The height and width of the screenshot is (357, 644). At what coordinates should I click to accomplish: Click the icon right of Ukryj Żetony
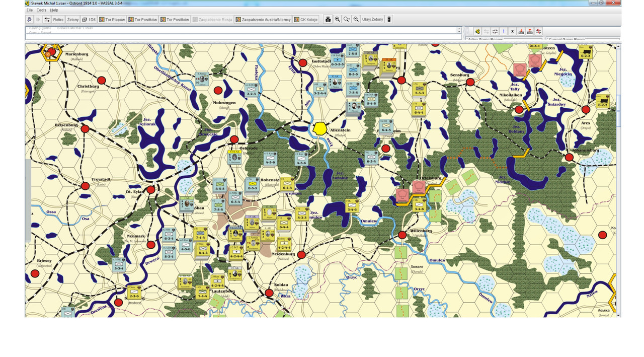(389, 20)
